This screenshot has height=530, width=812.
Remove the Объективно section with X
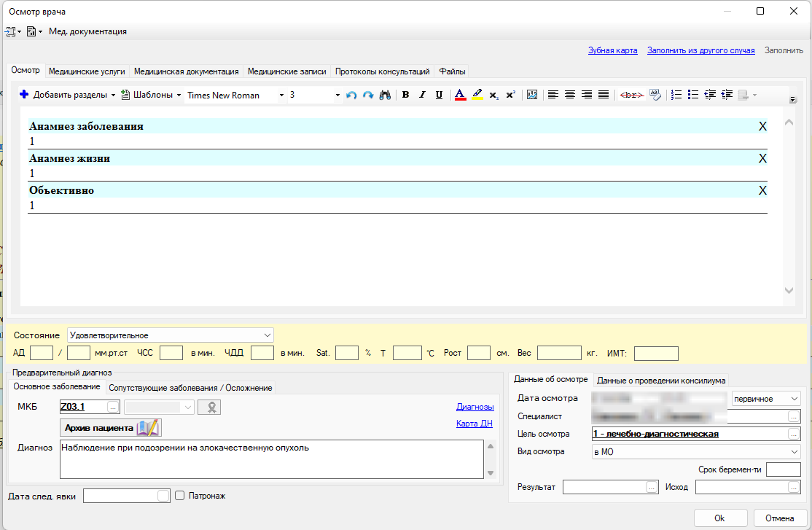(762, 191)
